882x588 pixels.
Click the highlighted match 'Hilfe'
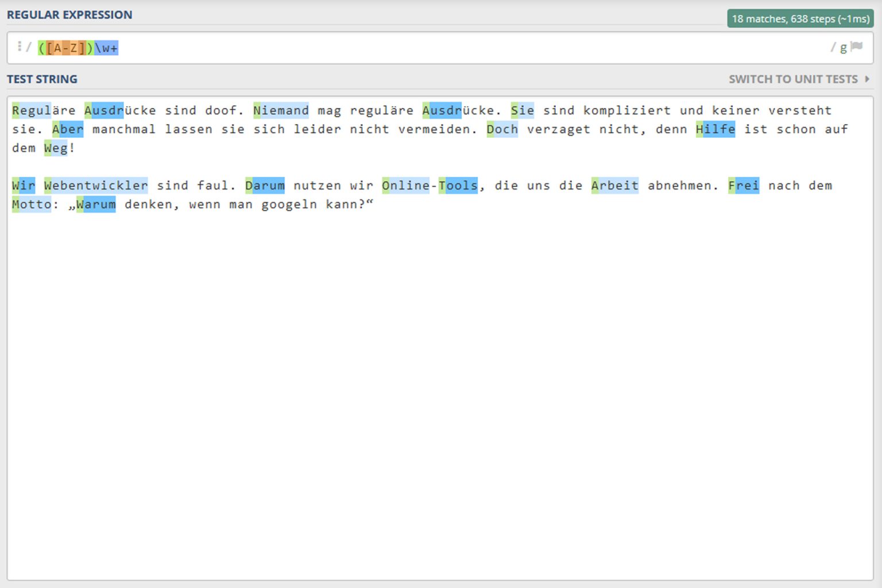coord(716,129)
